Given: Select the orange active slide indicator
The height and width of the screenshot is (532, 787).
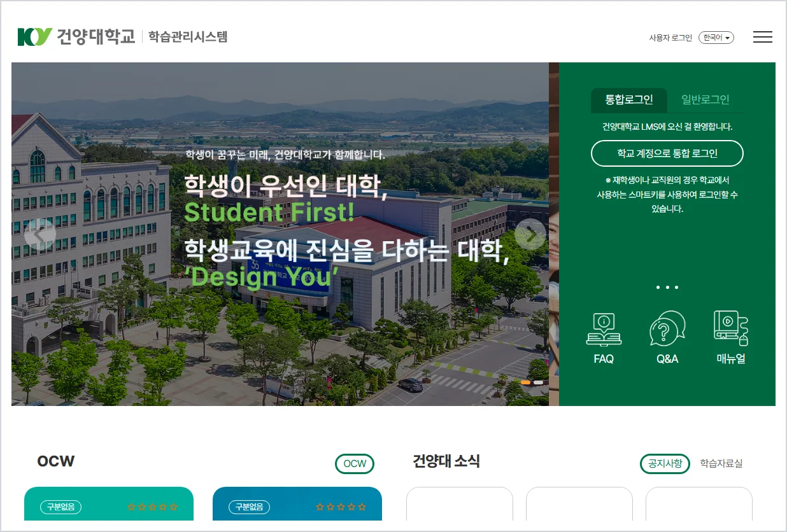Looking at the screenshot, I should 526,382.
